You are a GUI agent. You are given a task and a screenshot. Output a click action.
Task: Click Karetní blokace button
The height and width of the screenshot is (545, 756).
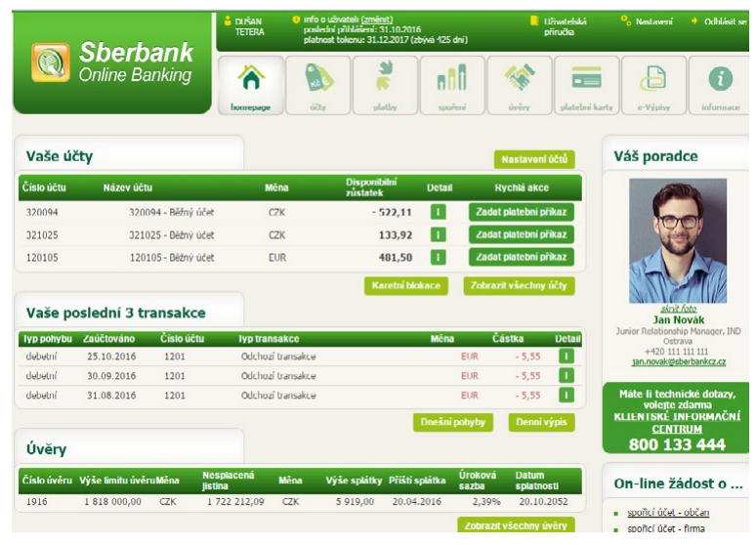pos(406,285)
